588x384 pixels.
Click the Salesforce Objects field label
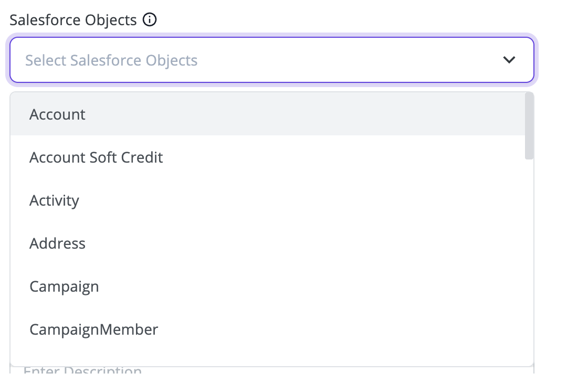click(73, 20)
